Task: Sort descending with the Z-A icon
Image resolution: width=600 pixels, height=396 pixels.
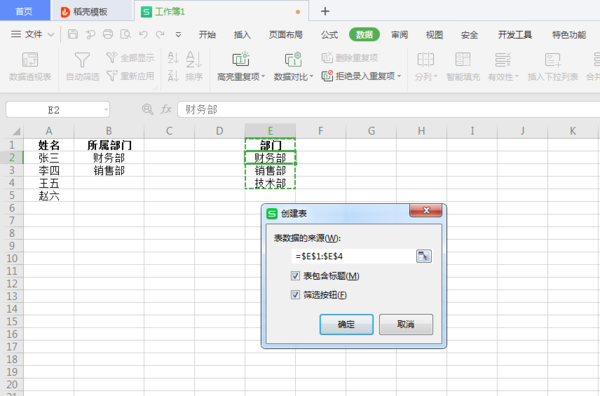Action: 173,76
